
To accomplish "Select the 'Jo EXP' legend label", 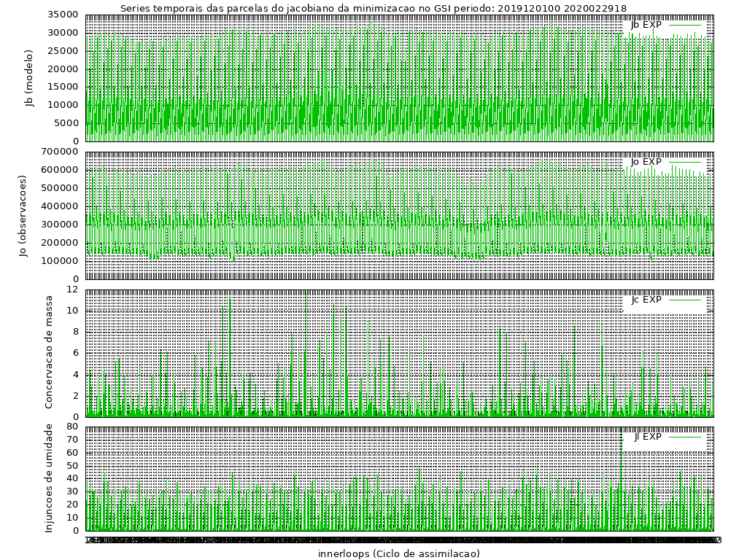I will point(646,162).
